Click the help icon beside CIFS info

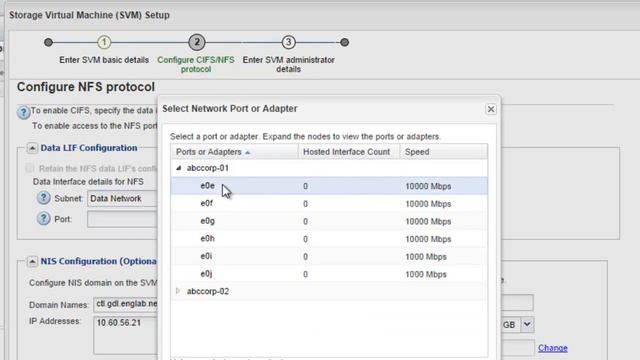(23, 112)
